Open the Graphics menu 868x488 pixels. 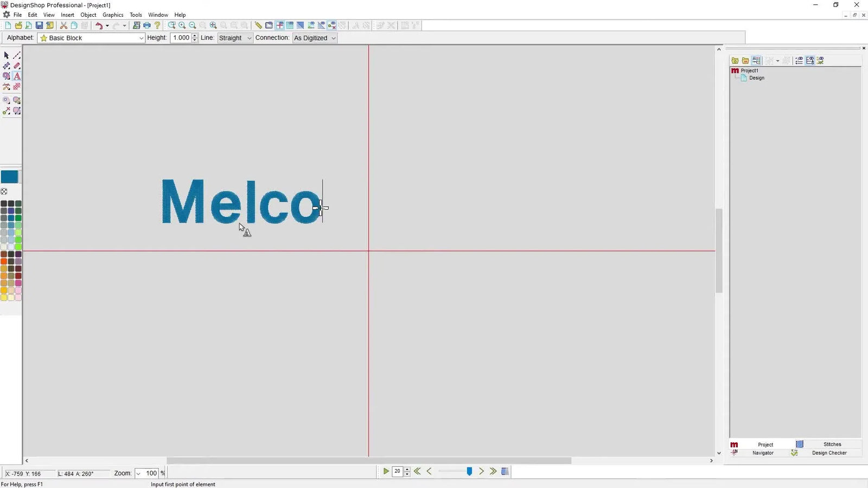pyautogui.click(x=113, y=15)
